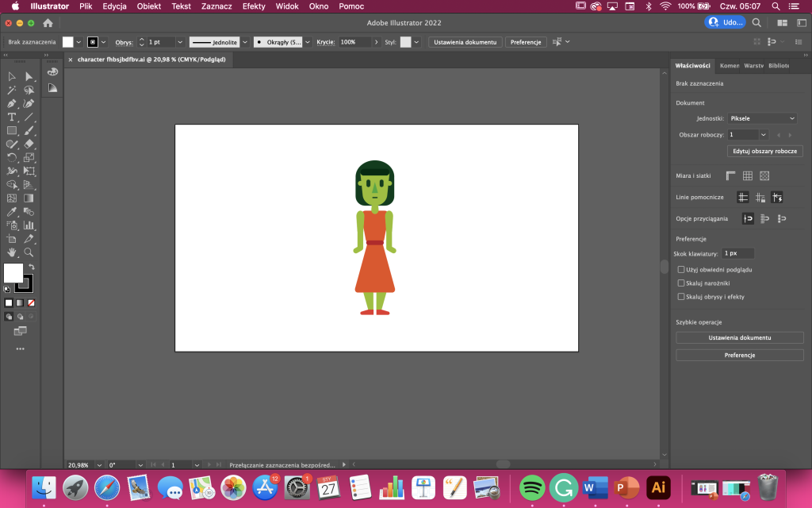Select the Column Graph tool

pyautogui.click(x=29, y=225)
